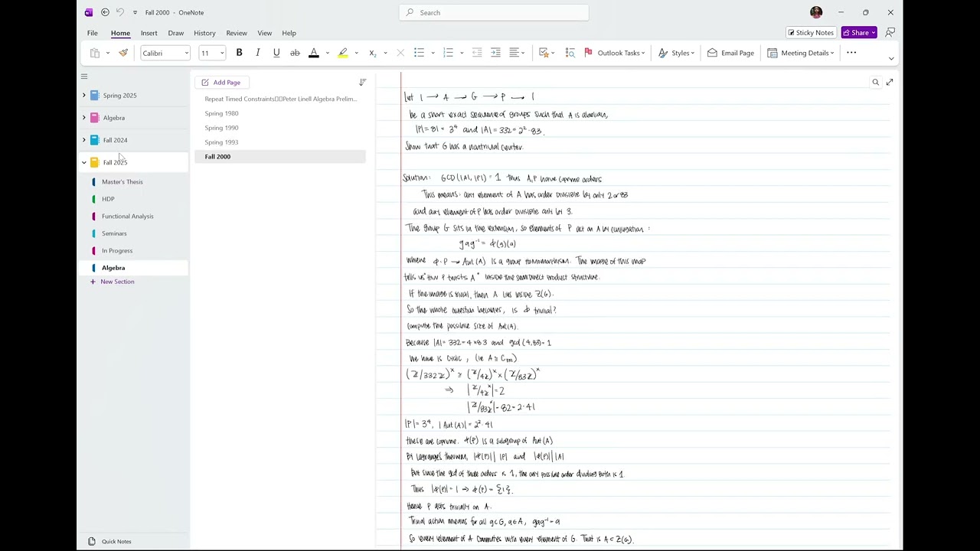Image resolution: width=980 pixels, height=551 pixels.
Task: Apply the red font color
Action: [314, 53]
